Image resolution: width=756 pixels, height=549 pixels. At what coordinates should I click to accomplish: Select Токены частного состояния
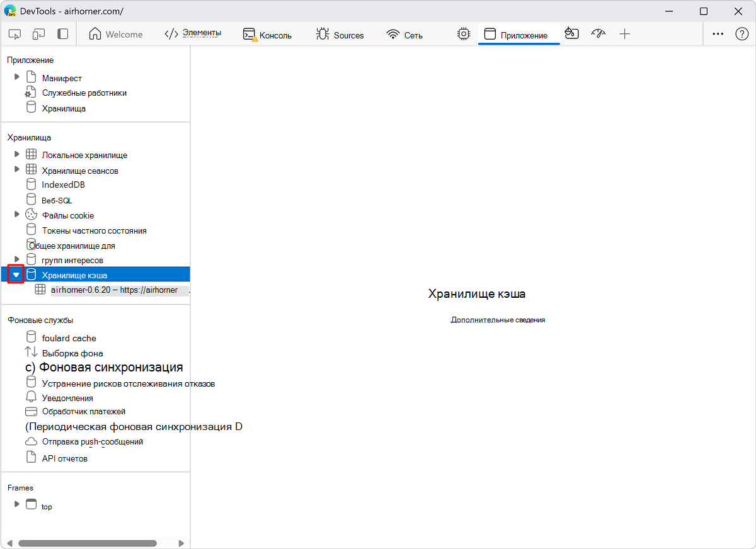point(94,230)
